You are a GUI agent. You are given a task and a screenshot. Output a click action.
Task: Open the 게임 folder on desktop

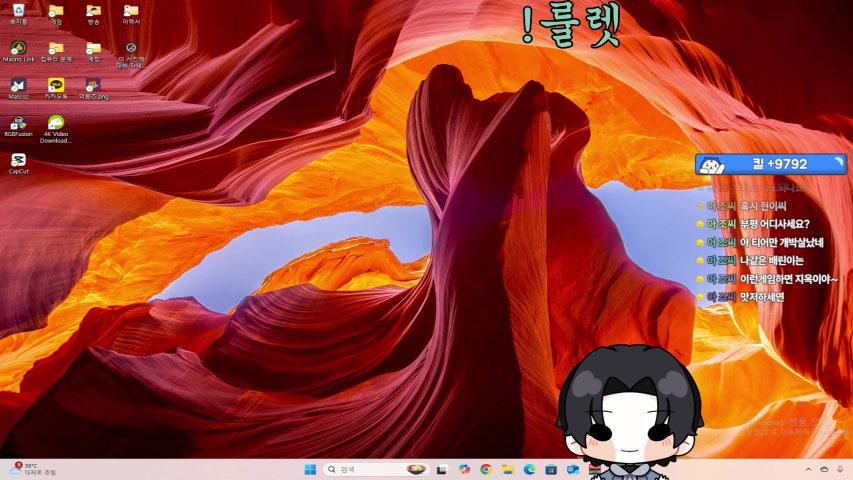[x=56, y=14]
